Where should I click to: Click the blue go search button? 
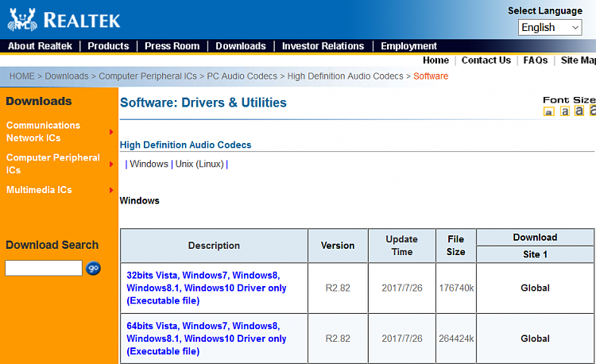click(x=93, y=269)
